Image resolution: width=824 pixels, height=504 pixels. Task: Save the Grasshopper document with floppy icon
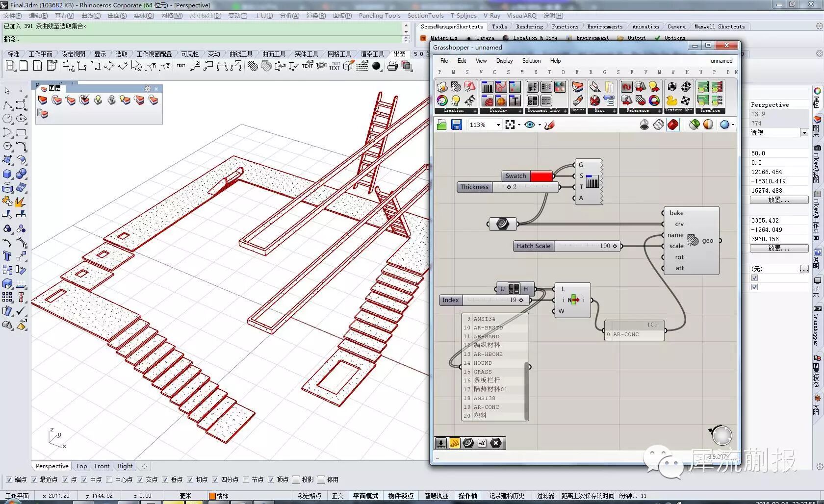click(457, 125)
